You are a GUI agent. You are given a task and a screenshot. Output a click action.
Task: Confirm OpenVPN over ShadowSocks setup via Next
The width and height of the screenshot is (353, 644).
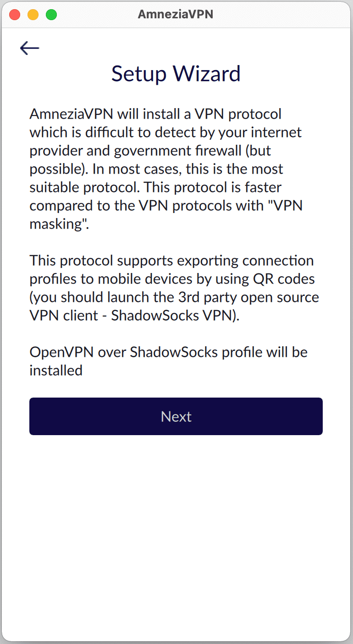coord(176,416)
